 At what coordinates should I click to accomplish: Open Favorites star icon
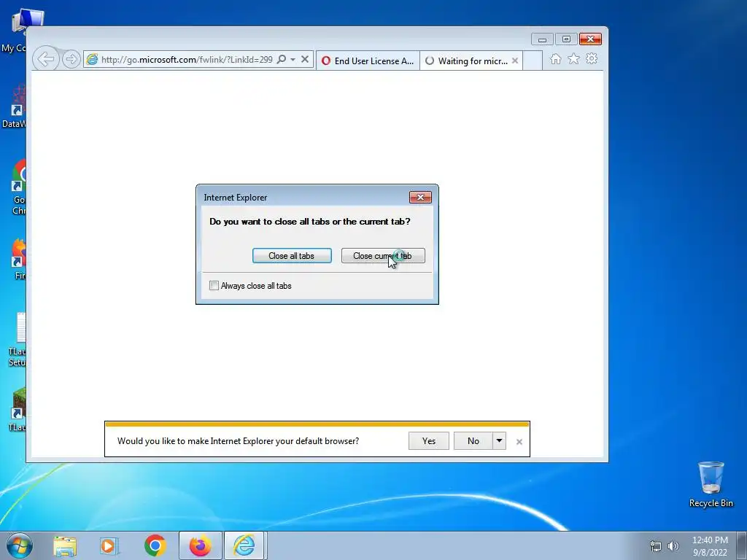point(573,58)
